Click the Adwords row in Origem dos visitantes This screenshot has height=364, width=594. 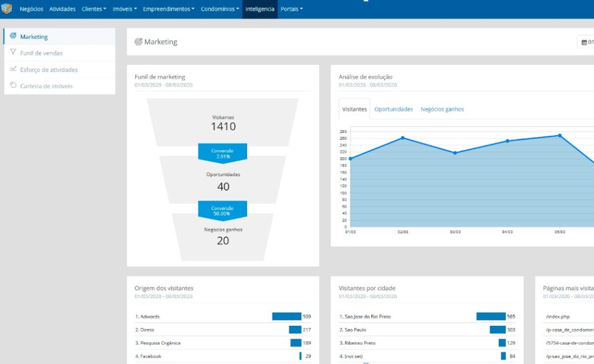(x=223, y=316)
